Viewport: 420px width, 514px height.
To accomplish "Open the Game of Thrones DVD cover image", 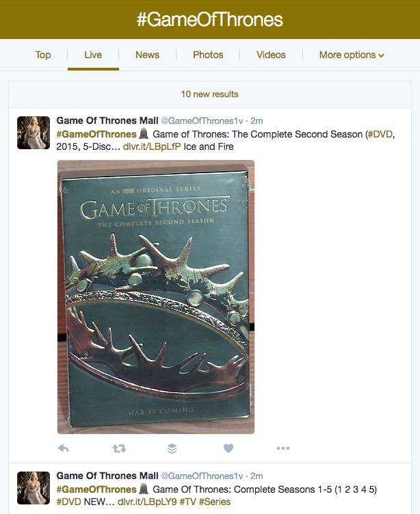I will [156, 297].
